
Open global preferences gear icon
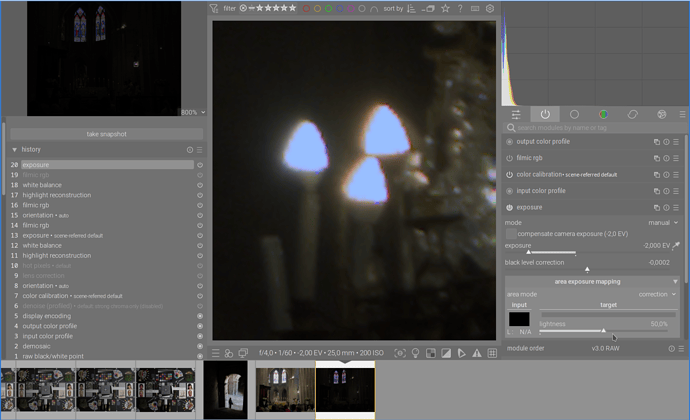490,8
